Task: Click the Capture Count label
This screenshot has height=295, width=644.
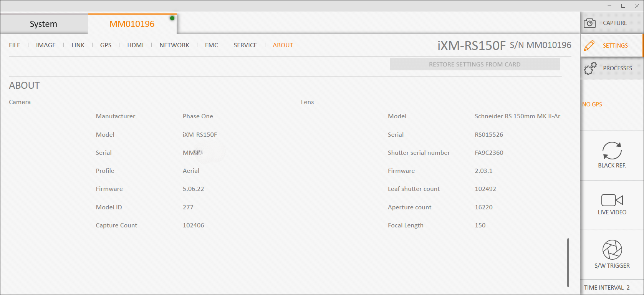Action: [116, 225]
